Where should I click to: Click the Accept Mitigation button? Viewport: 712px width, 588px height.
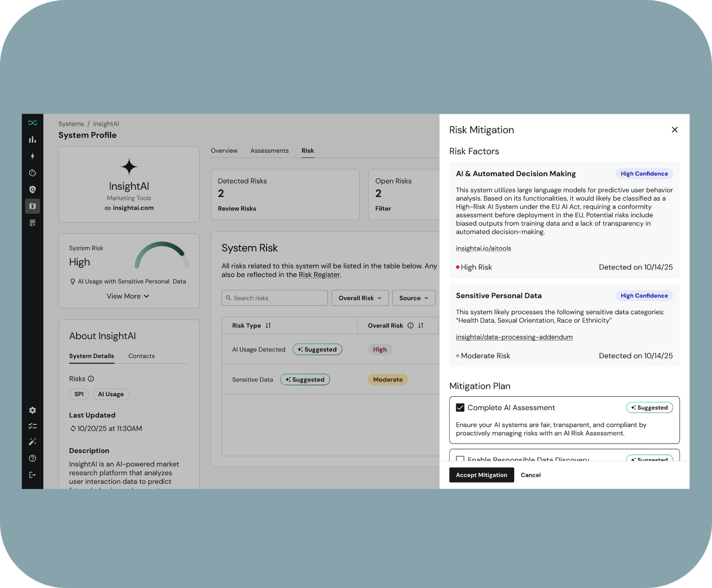pyautogui.click(x=481, y=475)
